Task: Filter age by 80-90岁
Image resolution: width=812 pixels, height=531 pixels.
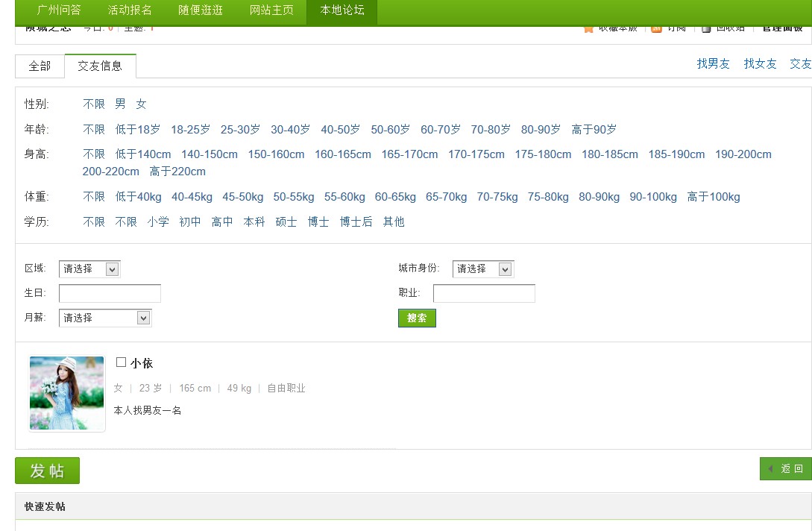Action: pos(541,130)
